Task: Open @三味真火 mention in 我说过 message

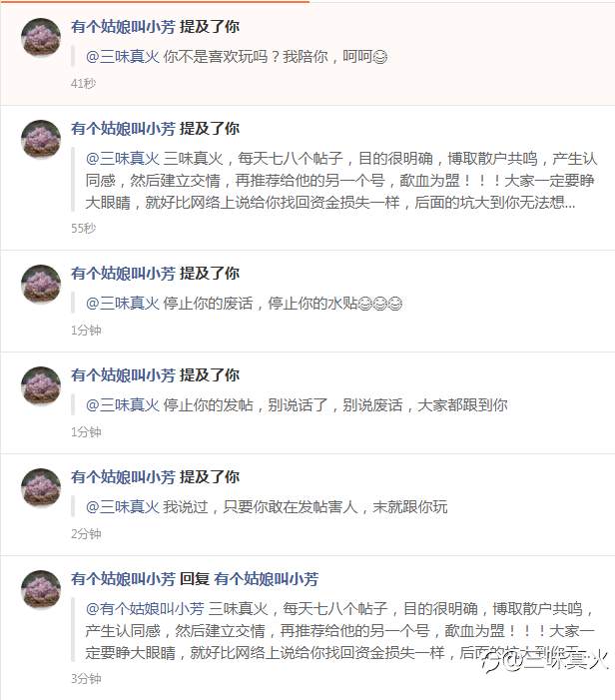Action: click(122, 507)
